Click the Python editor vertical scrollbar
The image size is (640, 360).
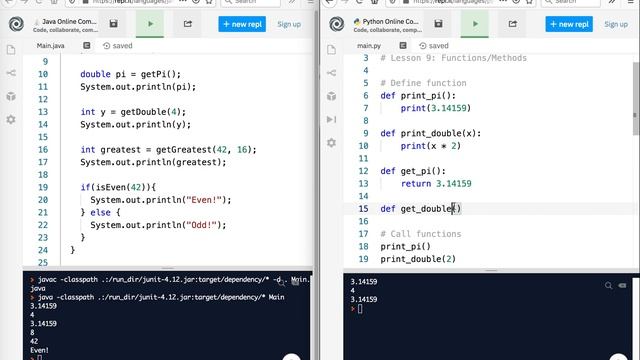pyautogui.click(x=636, y=98)
